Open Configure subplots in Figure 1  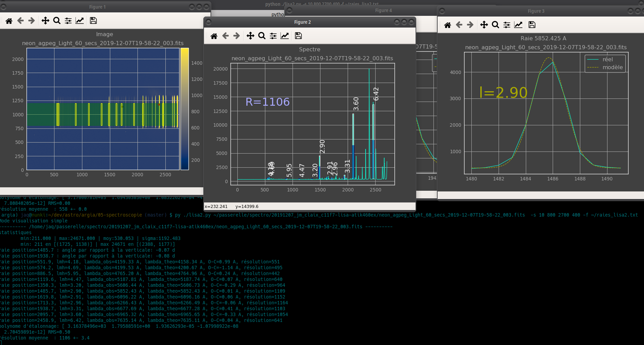click(68, 21)
